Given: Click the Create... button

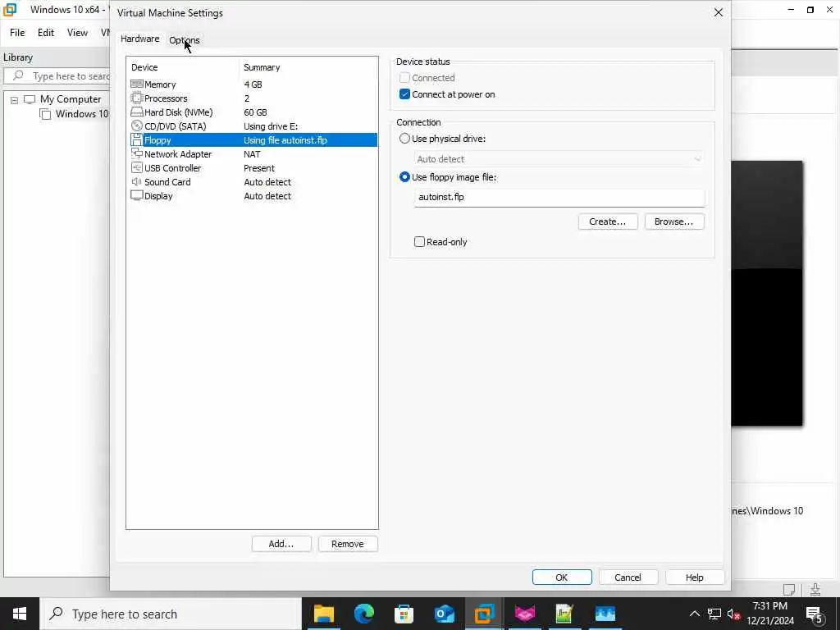Looking at the screenshot, I should tap(608, 221).
